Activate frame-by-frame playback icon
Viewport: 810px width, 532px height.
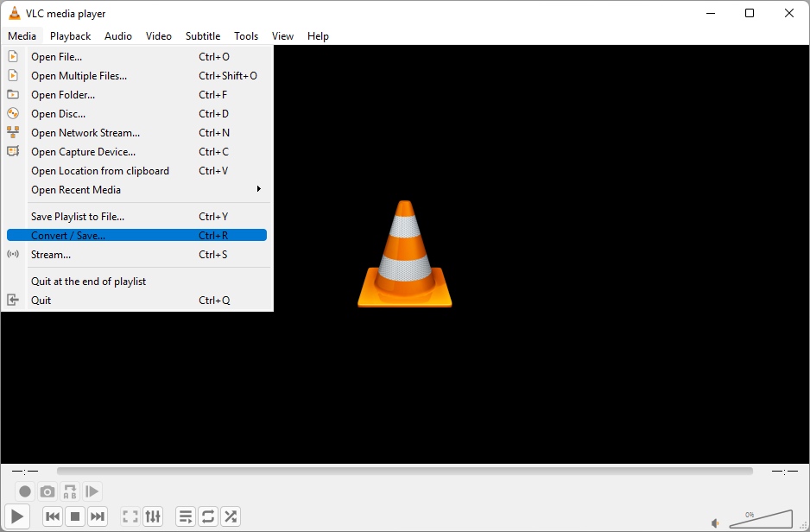[x=92, y=491]
